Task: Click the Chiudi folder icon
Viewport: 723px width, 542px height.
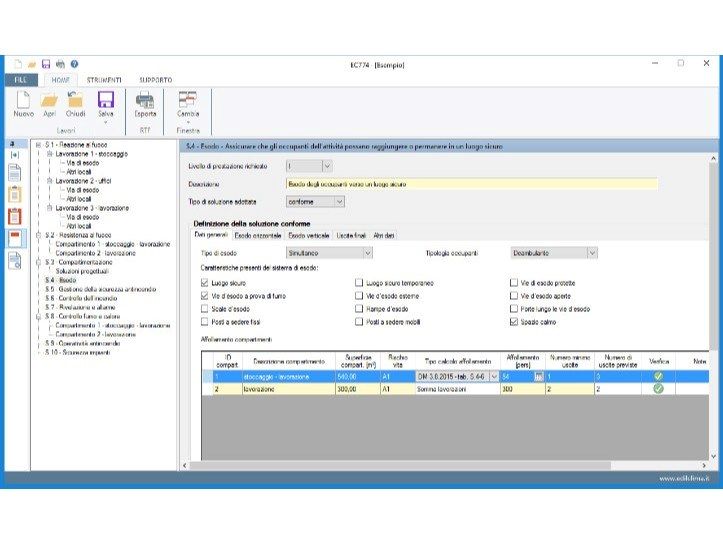Action: tap(75, 100)
